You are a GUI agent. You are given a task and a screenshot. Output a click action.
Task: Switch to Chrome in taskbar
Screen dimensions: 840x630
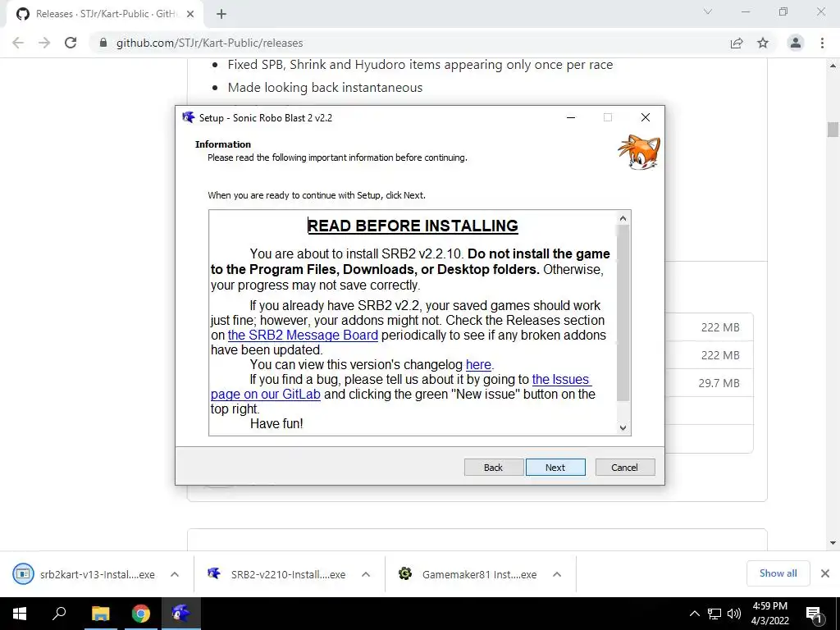click(x=141, y=614)
